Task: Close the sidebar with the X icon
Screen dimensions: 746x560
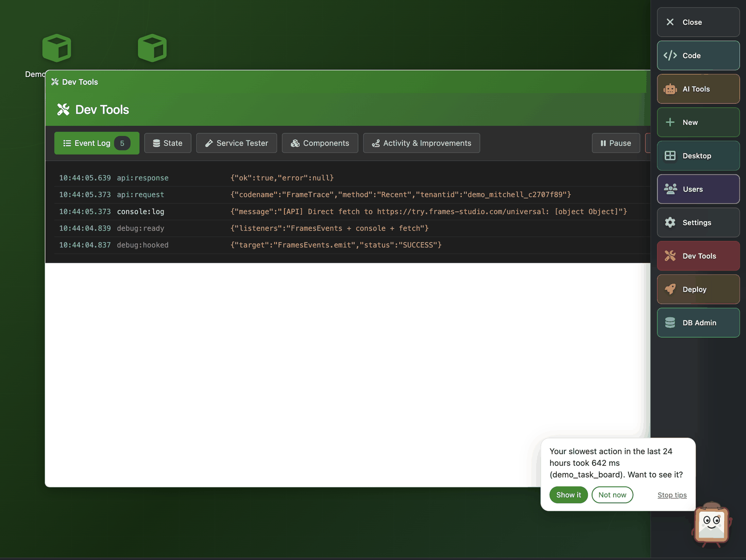Action: coord(670,22)
